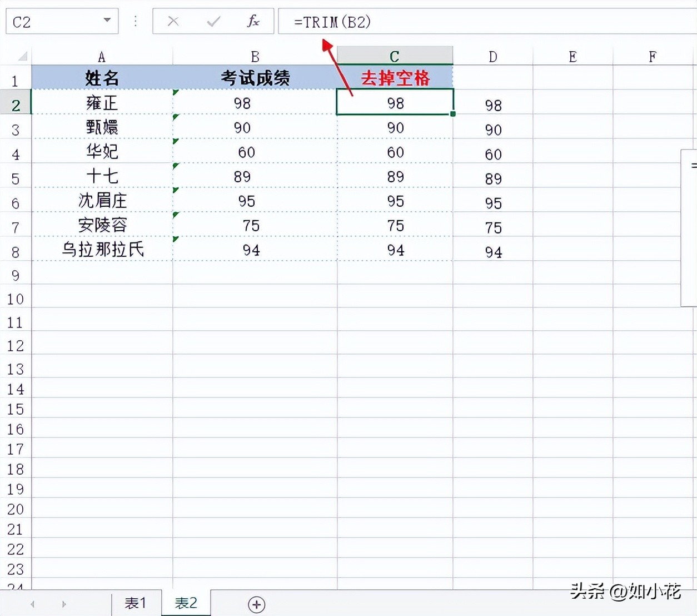
Task: Cancel formula entry with the X icon
Action: [173, 22]
